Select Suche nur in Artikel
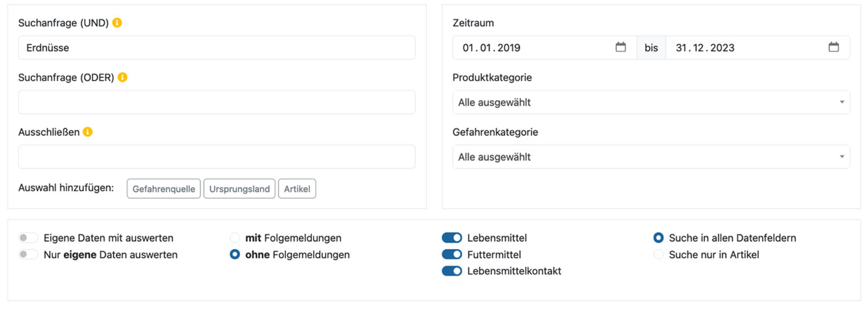The width and height of the screenshot is (868, 309). point(658,255)
